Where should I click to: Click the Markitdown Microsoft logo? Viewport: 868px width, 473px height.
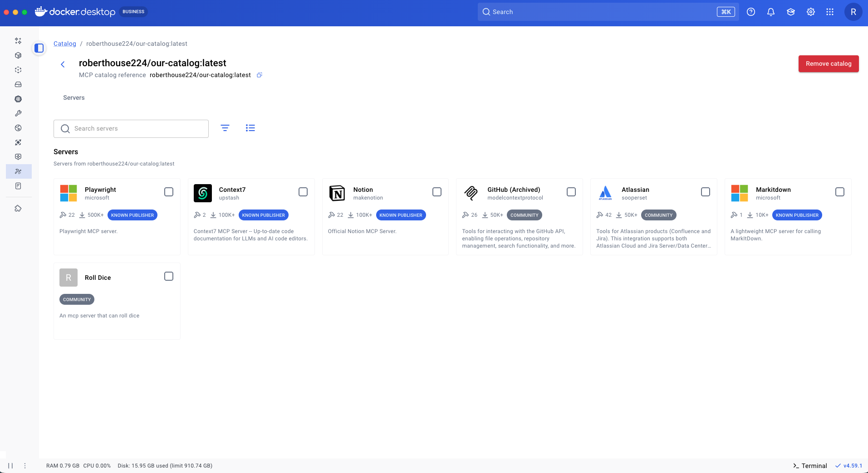point(740,193)
